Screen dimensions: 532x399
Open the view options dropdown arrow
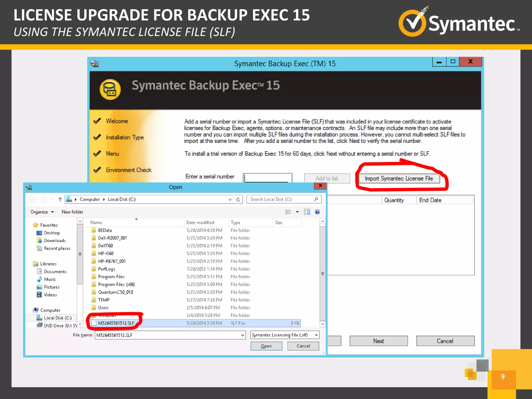297,212
